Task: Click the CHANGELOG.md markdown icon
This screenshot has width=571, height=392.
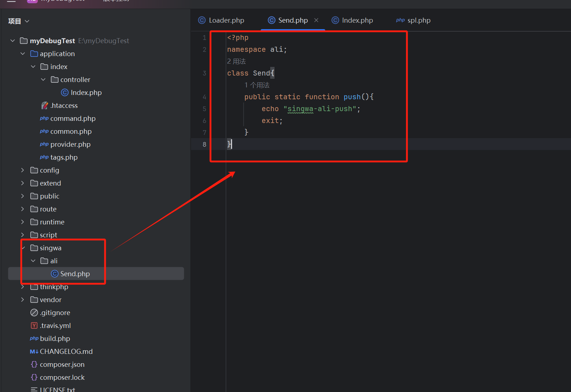Action: (x=34, y=352)
